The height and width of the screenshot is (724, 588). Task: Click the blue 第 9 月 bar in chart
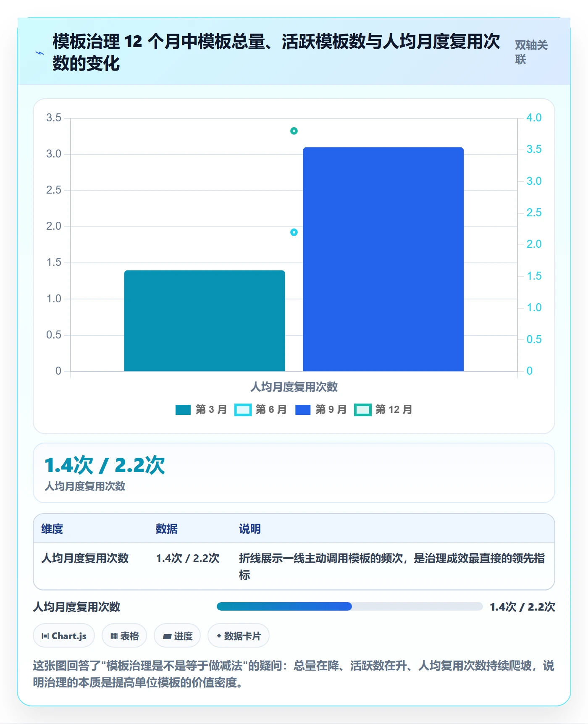[x=383, y=259]
